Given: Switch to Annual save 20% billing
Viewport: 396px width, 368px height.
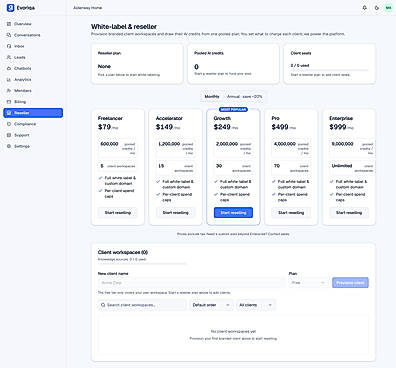Looking at the screenshot, I should pos(244,97).
